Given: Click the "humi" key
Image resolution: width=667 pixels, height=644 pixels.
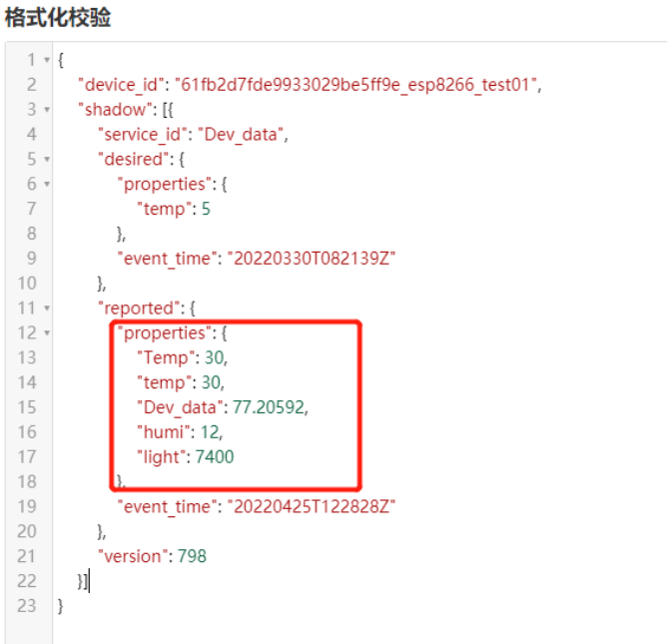Looking at the screenshot, I should (x=164, y=432).
